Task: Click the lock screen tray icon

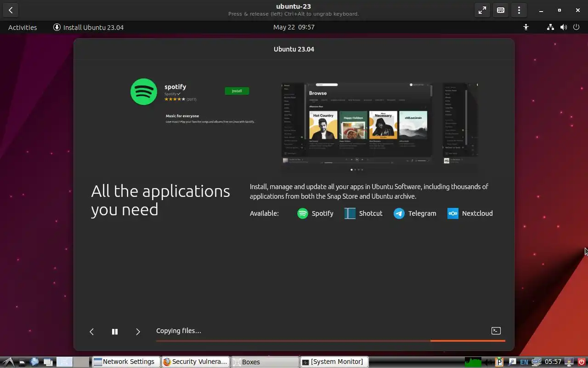Action: 569,362
